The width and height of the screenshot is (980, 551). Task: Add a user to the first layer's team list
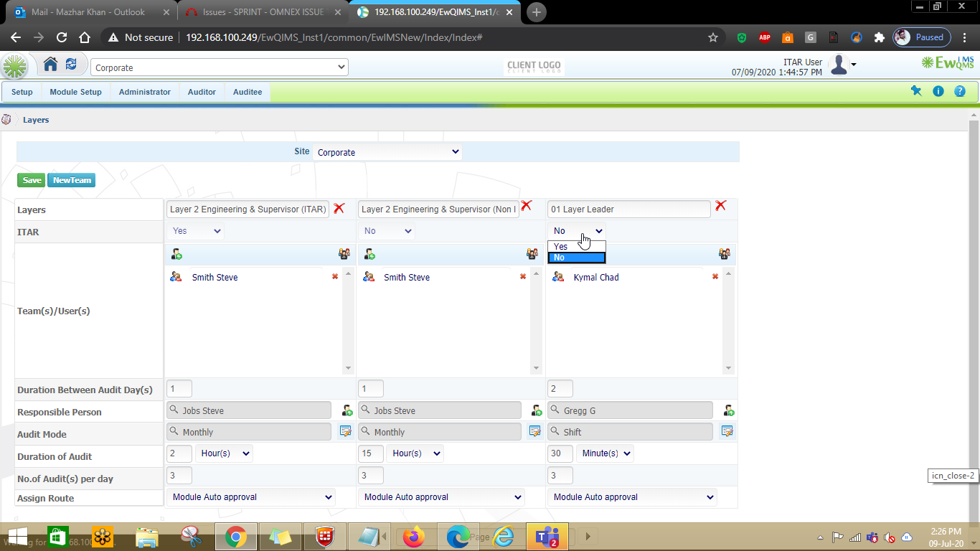click(176, 254)
